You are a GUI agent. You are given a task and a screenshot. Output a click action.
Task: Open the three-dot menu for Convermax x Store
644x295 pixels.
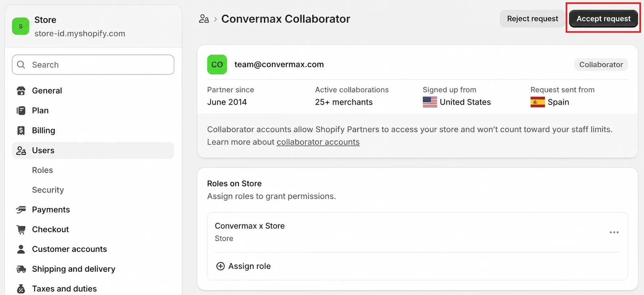click(x=614, y=232)
